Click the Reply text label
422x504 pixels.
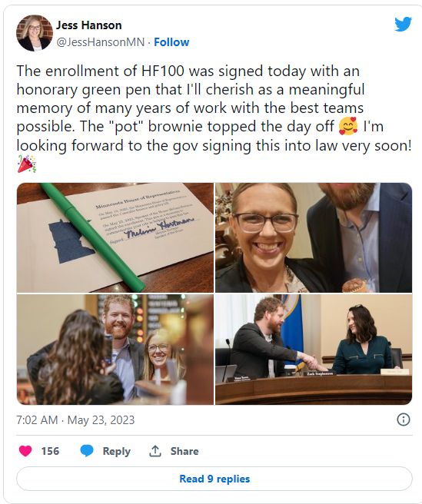tap(116, 451)
